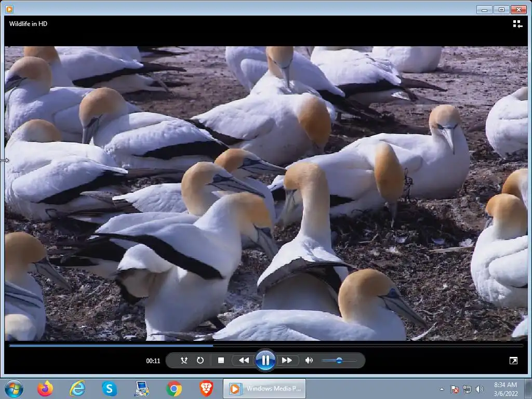The height and width of the screenshot is (399, 532).
Task: Click the 00:11 elapsed time display
Action: (x=153, y=361)
